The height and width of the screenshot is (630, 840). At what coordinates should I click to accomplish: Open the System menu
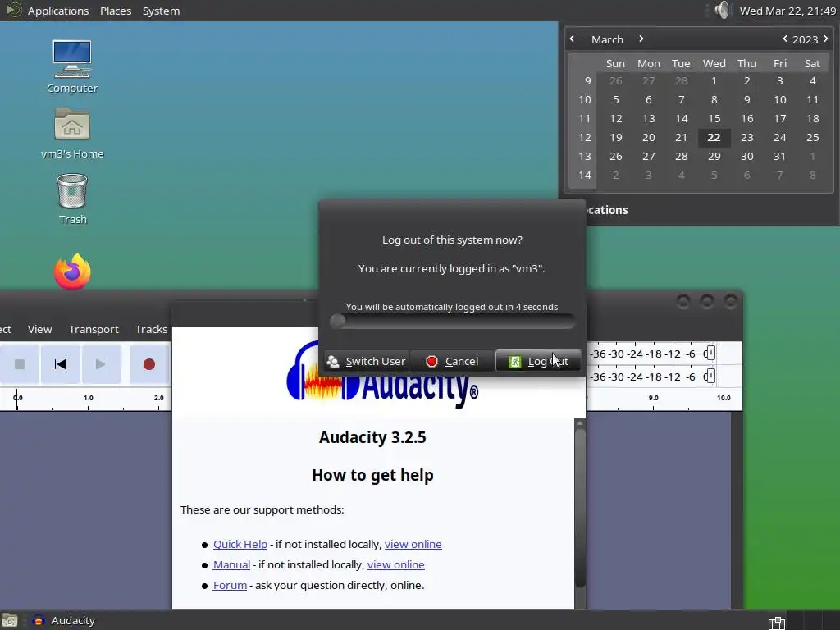161,11
